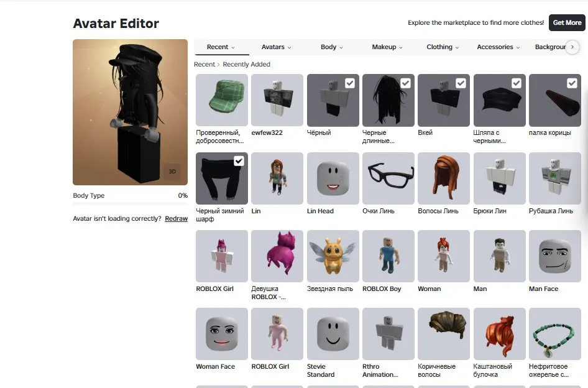
Task: Toggle the 3D avatar view button
Action: coord(172,172)
